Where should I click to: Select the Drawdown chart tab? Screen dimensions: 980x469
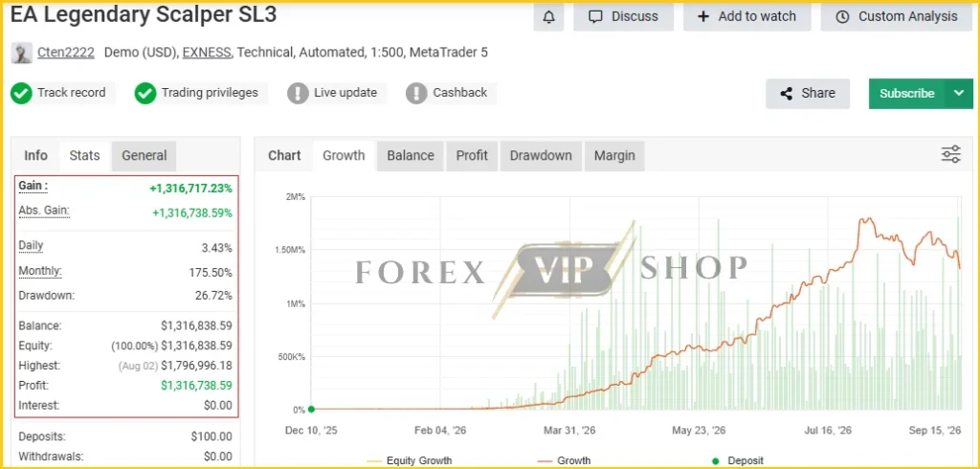point(541,156)
